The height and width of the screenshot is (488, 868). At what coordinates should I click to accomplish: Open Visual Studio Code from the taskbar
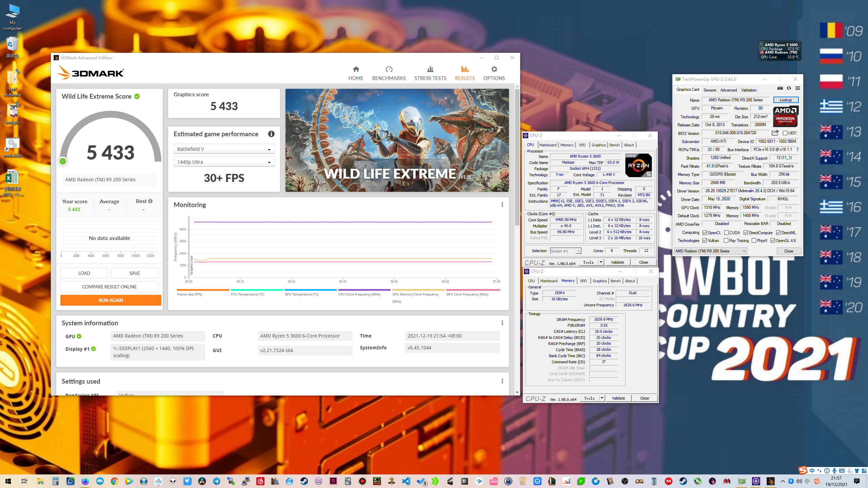pos(406,481)
